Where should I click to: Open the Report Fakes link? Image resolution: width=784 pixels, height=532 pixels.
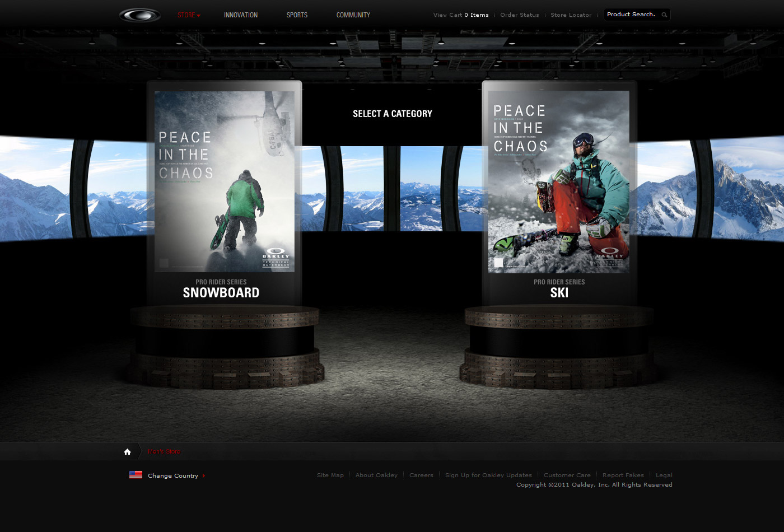[623, 475]
